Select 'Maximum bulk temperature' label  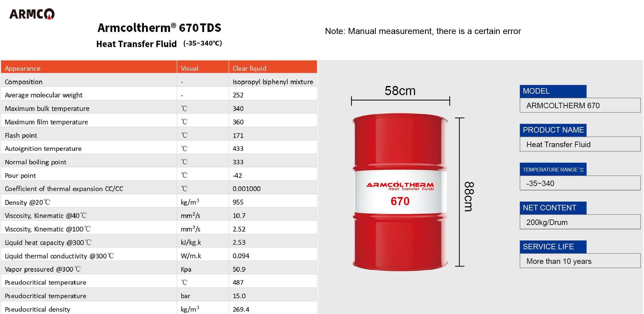pos(47,109)
